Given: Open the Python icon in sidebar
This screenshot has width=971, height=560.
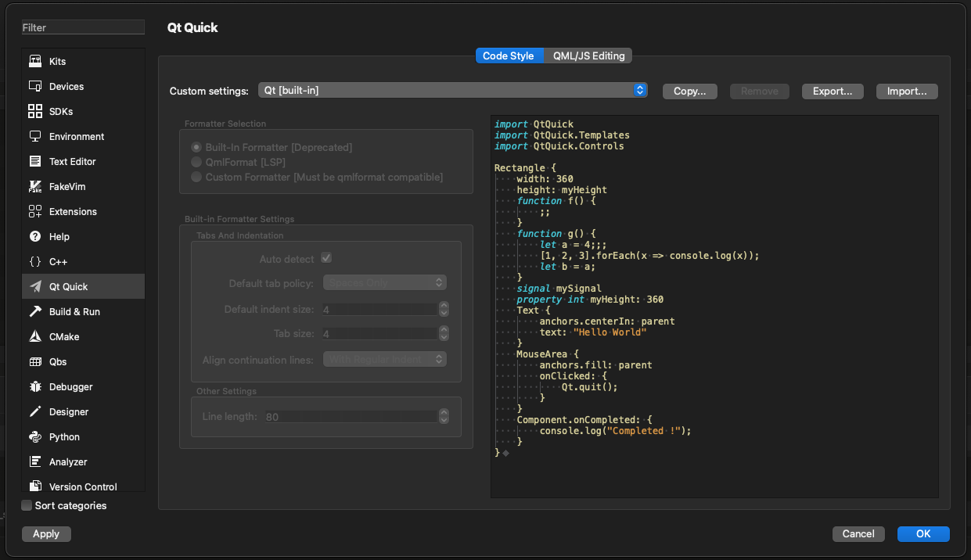Looking at the screenshot, I should pyautogui.click(x=35, y=436).
